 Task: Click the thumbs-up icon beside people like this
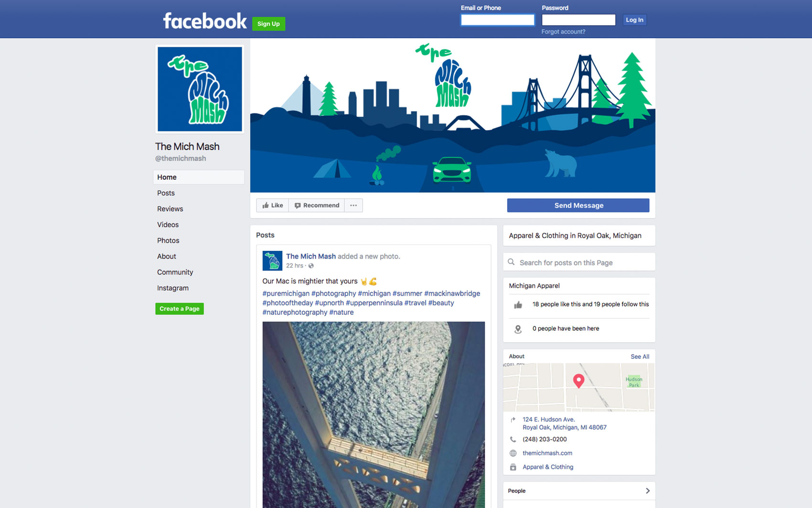coord(518,304)
